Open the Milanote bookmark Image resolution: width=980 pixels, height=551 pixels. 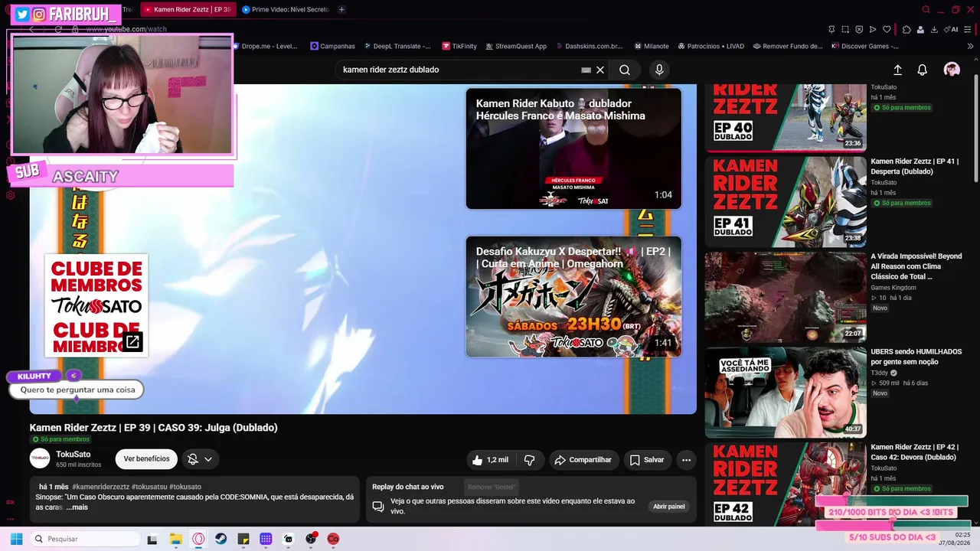pyautogui.click(x=651, y=46)
